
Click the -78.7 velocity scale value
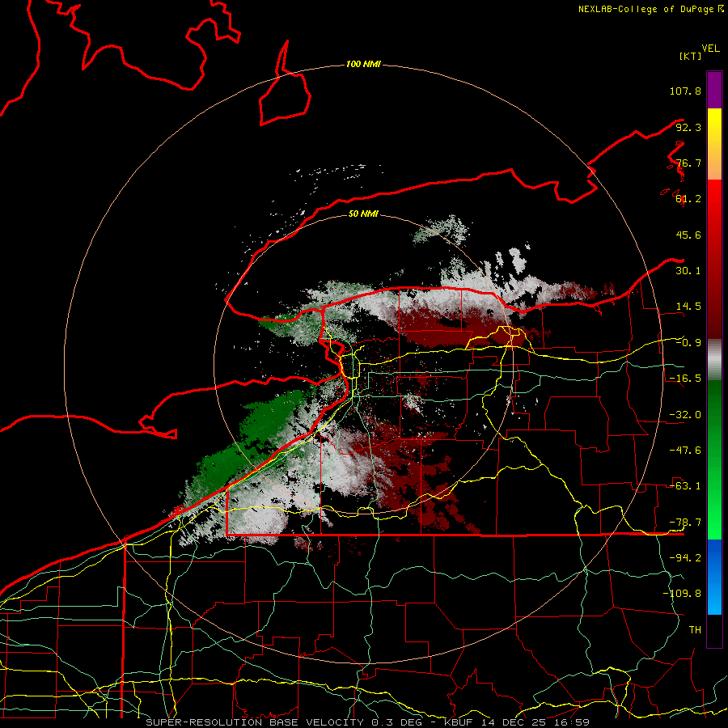click(685, 523)
